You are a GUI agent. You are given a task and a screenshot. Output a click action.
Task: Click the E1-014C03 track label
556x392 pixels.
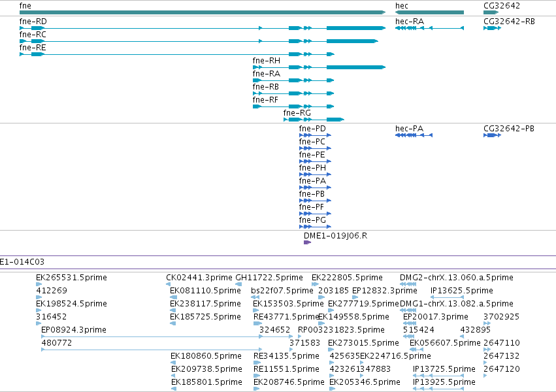(22, 262)
